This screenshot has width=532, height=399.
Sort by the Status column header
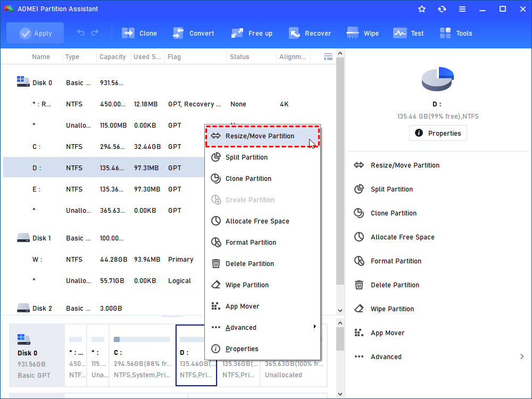point(251,57)
